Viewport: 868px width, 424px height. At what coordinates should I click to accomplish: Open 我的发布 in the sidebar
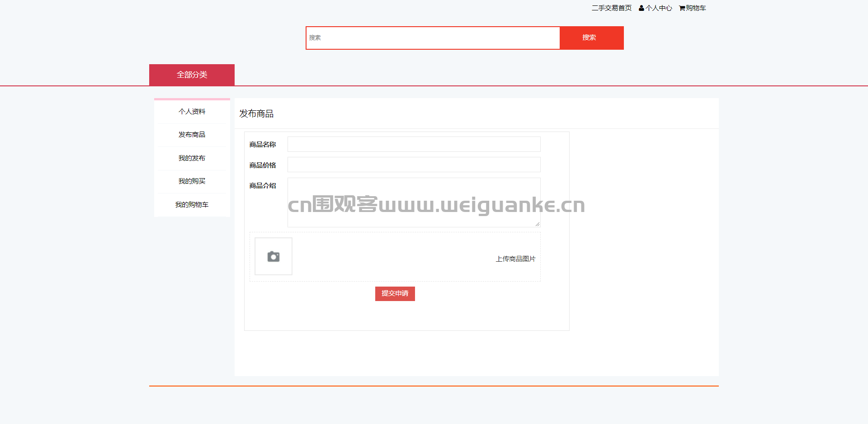point(192,158)
